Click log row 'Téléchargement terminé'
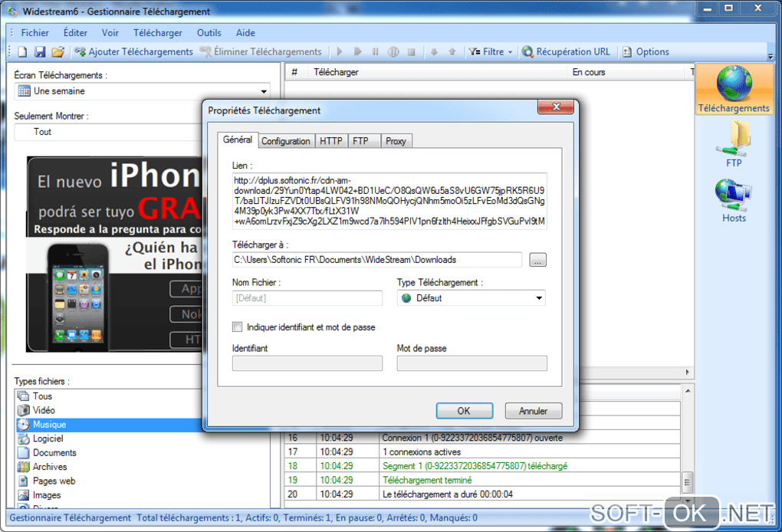The height and width of the screenshot is (532, 782). (482, 480)
